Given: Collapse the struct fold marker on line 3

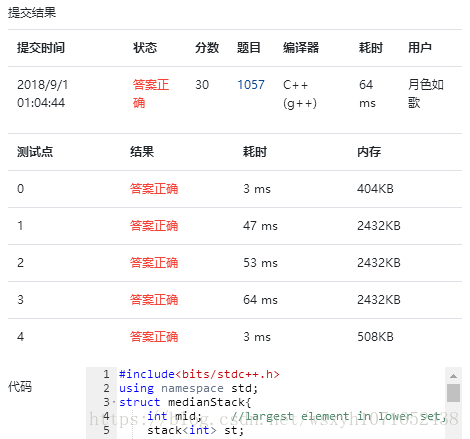Looking at the screenshot, I should click(114, 402).
